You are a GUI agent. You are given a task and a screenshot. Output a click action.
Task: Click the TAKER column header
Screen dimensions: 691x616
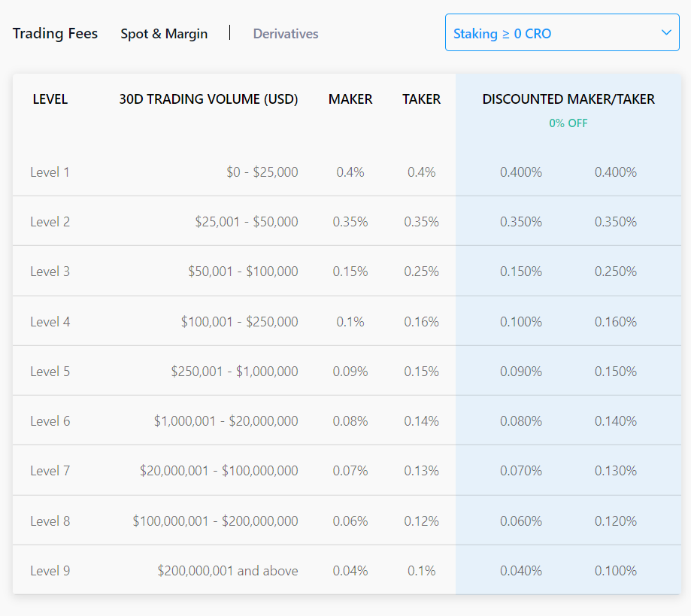(421, 99)
